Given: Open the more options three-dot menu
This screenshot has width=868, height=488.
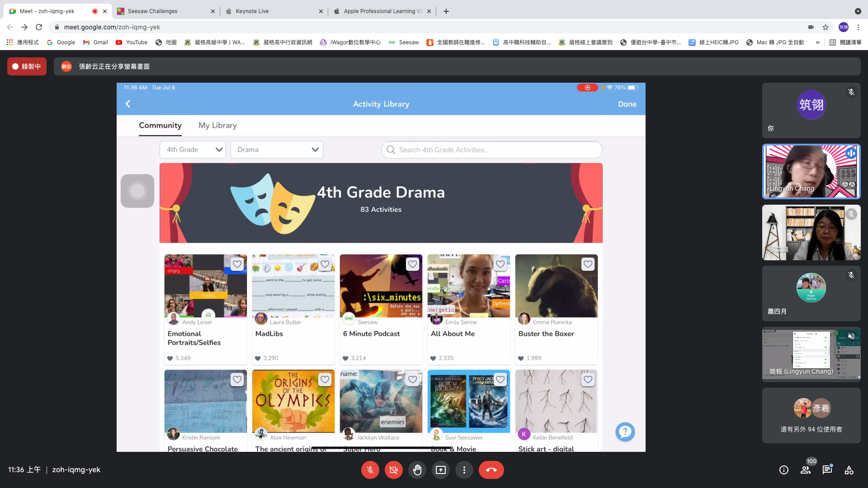Looking at the screenshot, I should (464, 470).
